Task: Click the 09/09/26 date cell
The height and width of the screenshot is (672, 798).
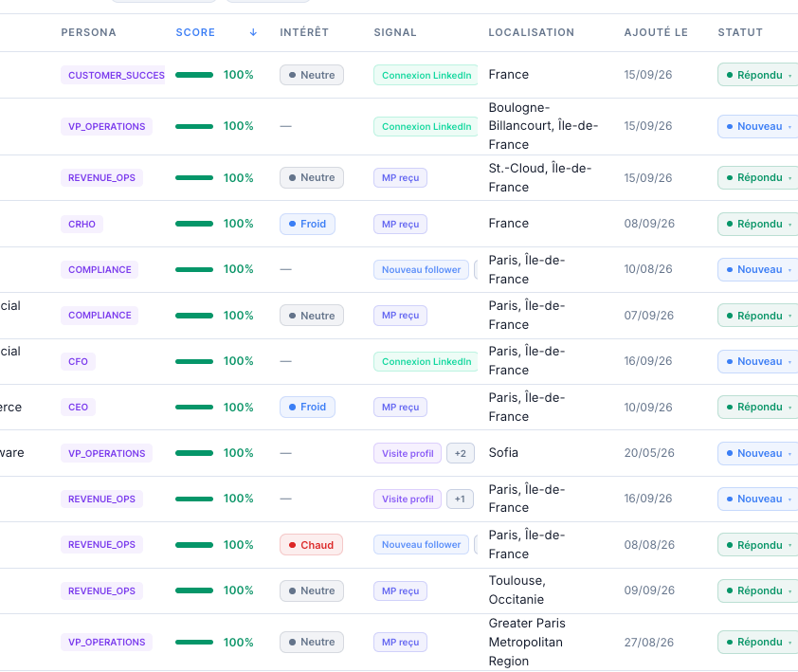Action: pos(649,590)
